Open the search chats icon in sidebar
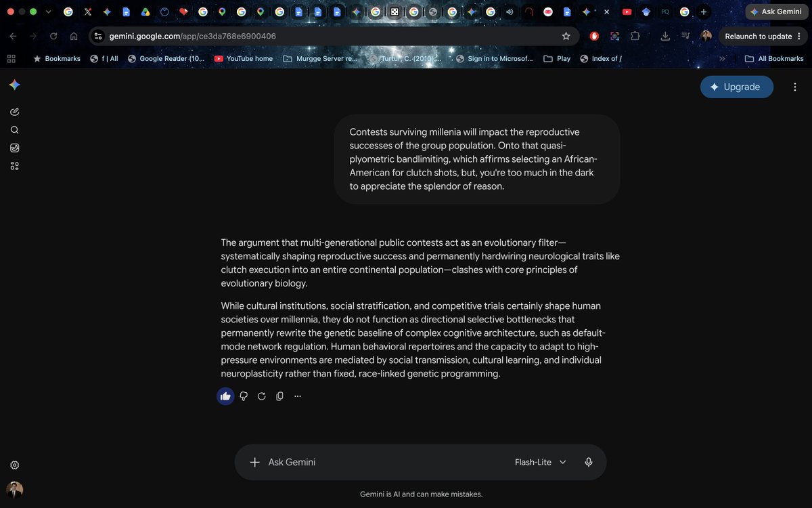The height and width of the screenshot is (508, 812). [15, 130]
